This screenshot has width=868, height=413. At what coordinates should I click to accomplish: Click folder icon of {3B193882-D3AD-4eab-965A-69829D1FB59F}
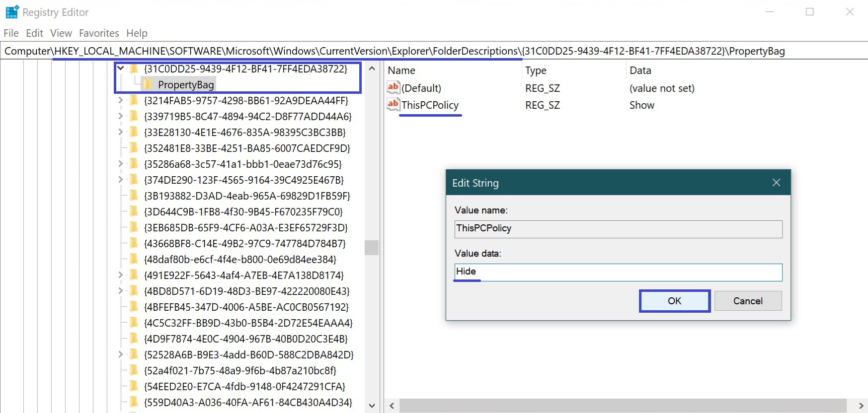click(x=134, y=196)
